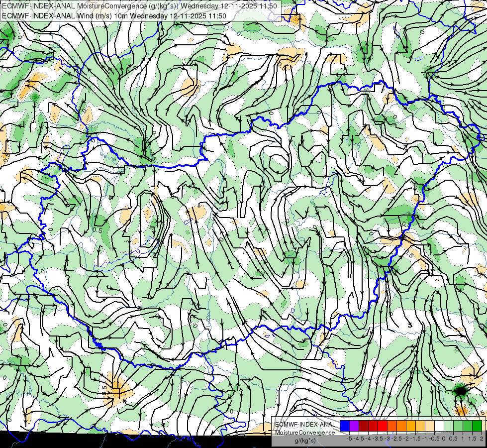Click the legend label ECMWF-INDEX-ANAL
This screenshot has width=487, height=448.
click(305, 425)
